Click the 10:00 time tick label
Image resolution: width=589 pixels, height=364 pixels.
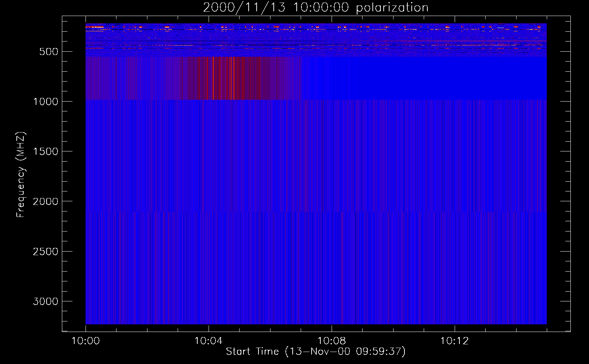click(86, 341)
